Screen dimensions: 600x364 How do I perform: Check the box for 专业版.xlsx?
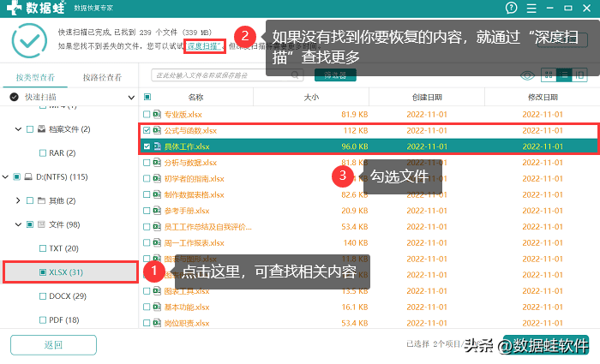(x=147, y=114)
